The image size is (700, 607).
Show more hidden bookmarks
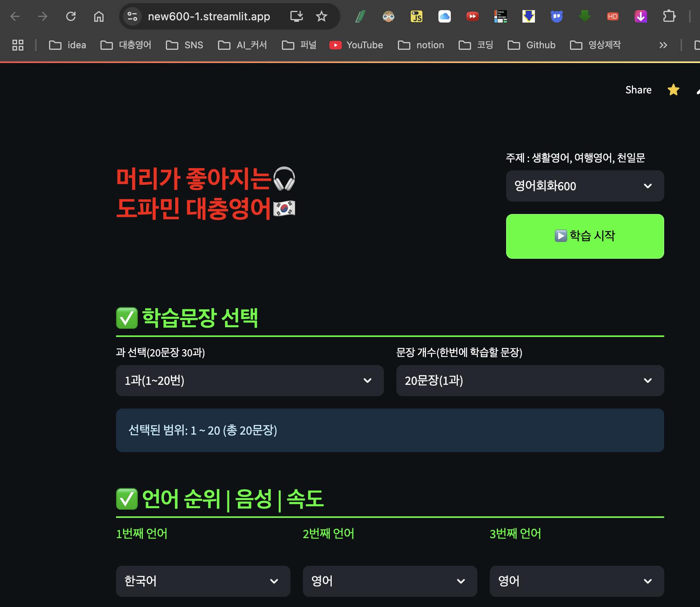[663, 45]
